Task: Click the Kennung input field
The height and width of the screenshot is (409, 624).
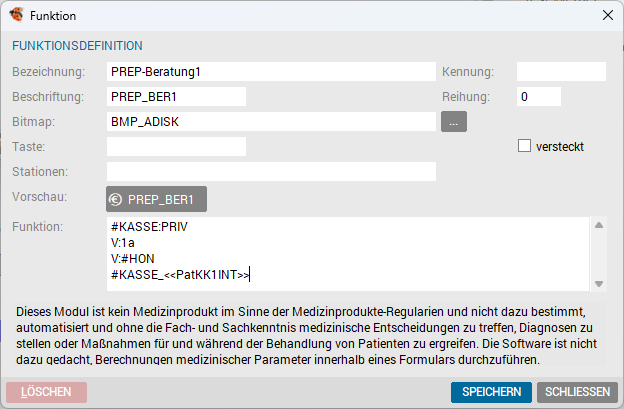Action: point(561,72)
